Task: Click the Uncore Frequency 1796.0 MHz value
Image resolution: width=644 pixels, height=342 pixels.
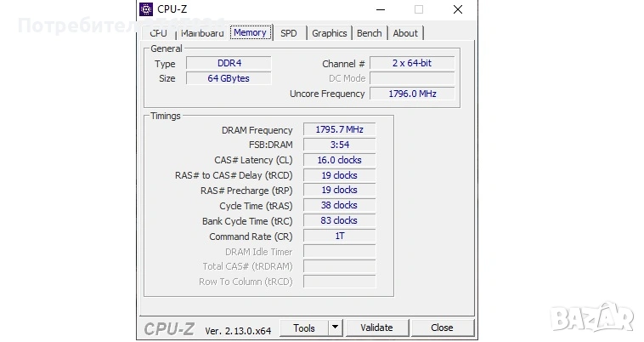Action: point(412,94)
